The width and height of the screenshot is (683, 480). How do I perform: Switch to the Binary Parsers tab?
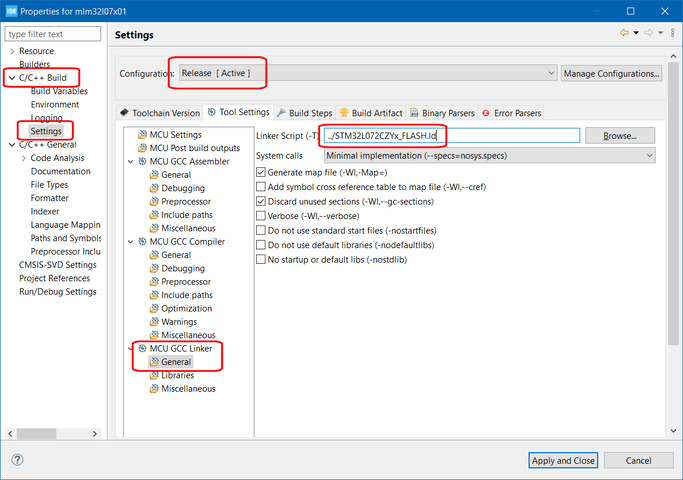coord(442,113)
